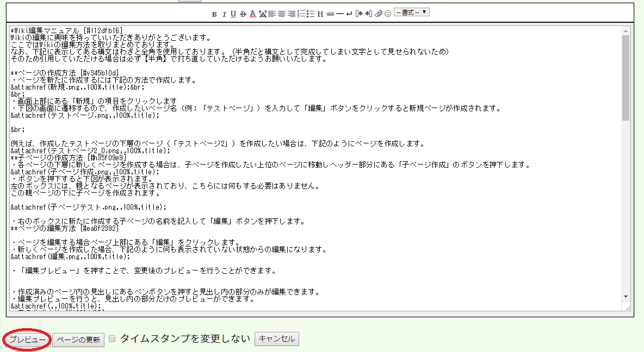The height and width of the screenshot is (352, 644).
Task: Insert a numbered list
Action: pyautogui.click(x=301, y=14)
